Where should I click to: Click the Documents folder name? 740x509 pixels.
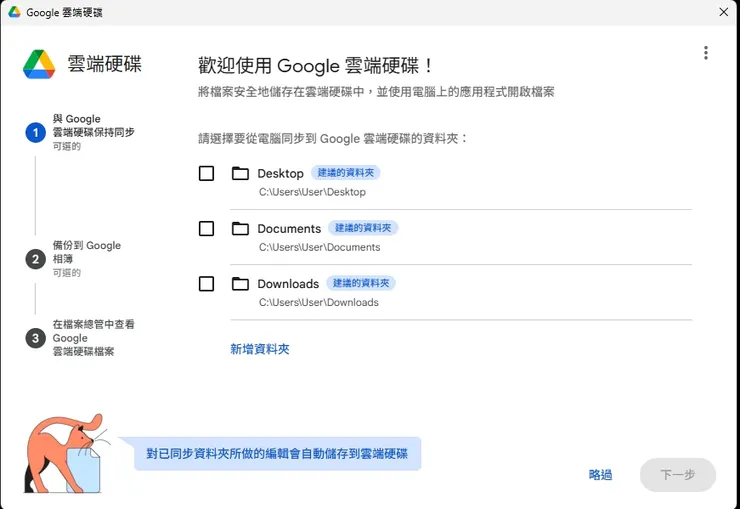coord(289,229)
